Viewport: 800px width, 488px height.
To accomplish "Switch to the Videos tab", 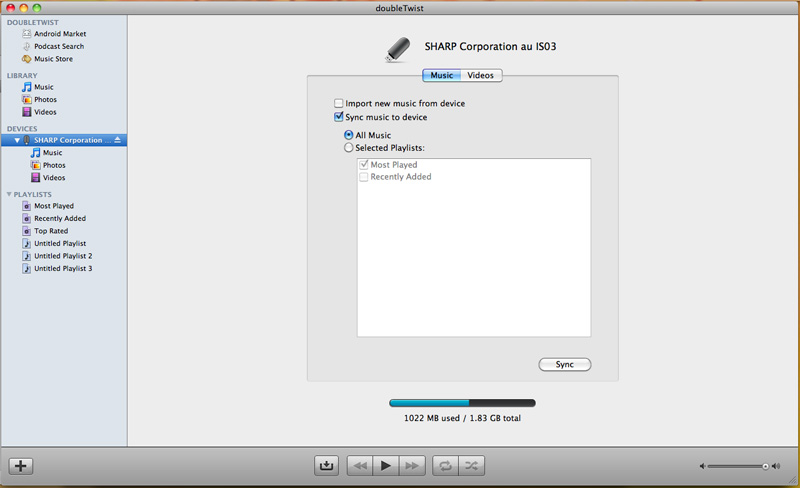I will point(481,76).
